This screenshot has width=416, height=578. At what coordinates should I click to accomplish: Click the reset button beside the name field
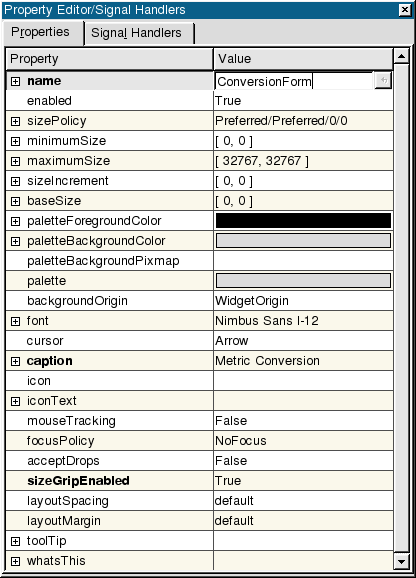[383, 80]
